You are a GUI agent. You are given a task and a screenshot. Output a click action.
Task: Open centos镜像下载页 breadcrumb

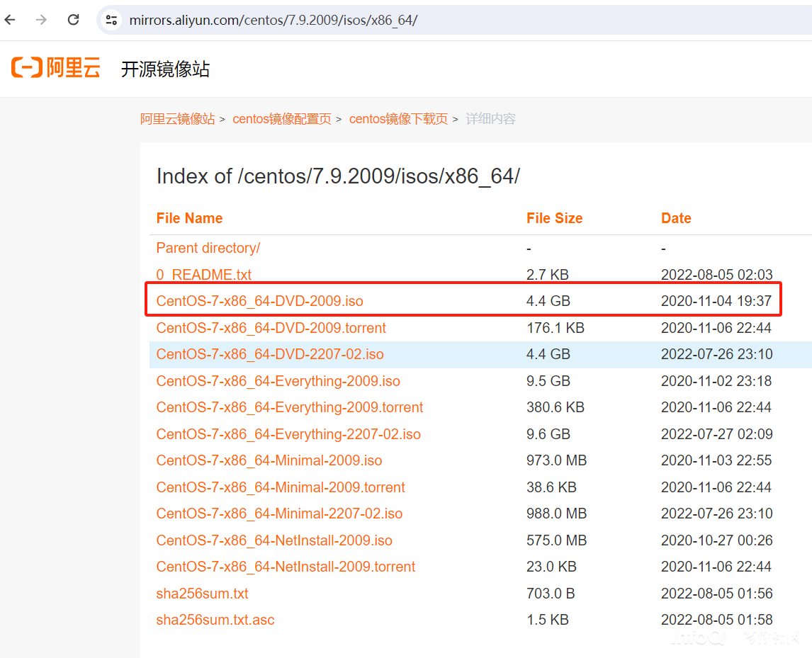[x=398, y=119]
